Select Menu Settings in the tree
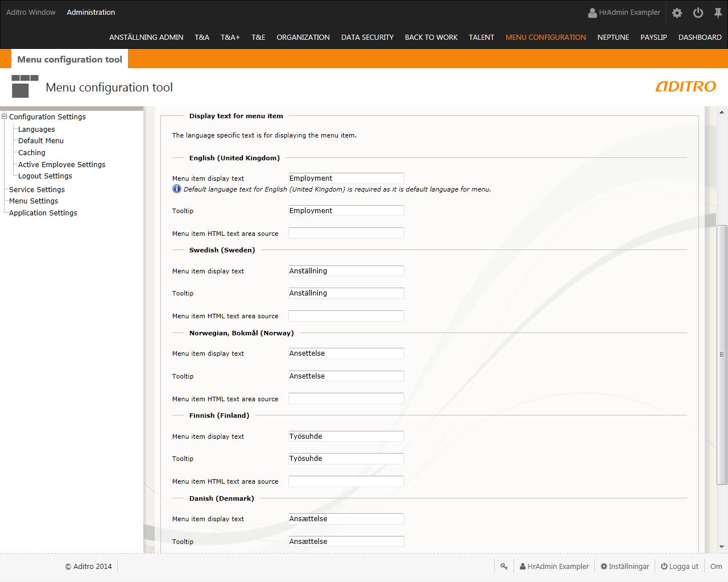The width and height of the screenshot is (728, 582). click(34, 201)
